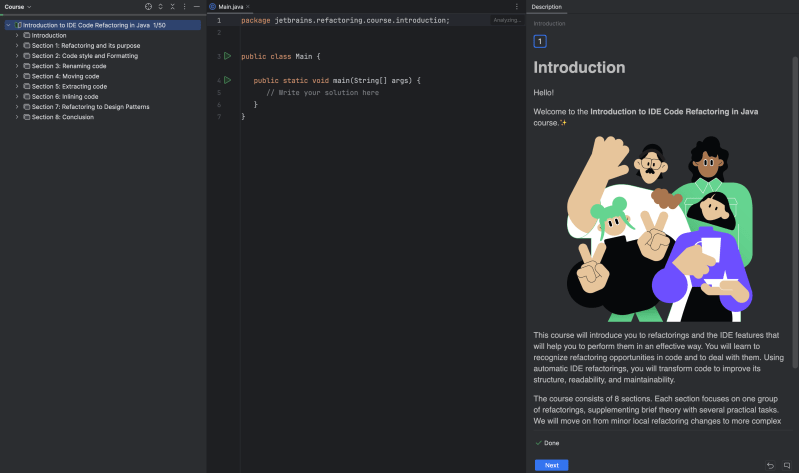Expand the Introduction lesson chevron
Screen dimensions: 799x473
[x=17, y=35]
